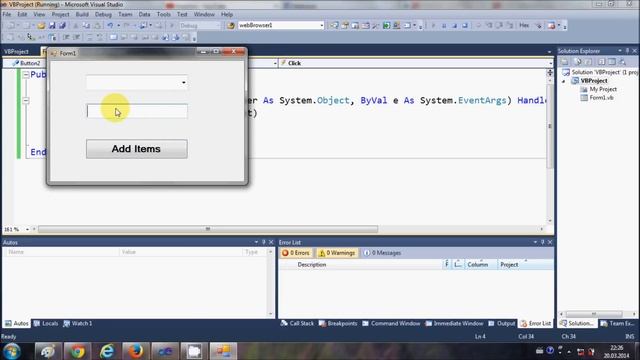The width and height of the screenshot is (640, 360).
Task: Open Solution Explorer via its toolbar icon
Action: tap(334, 26)
